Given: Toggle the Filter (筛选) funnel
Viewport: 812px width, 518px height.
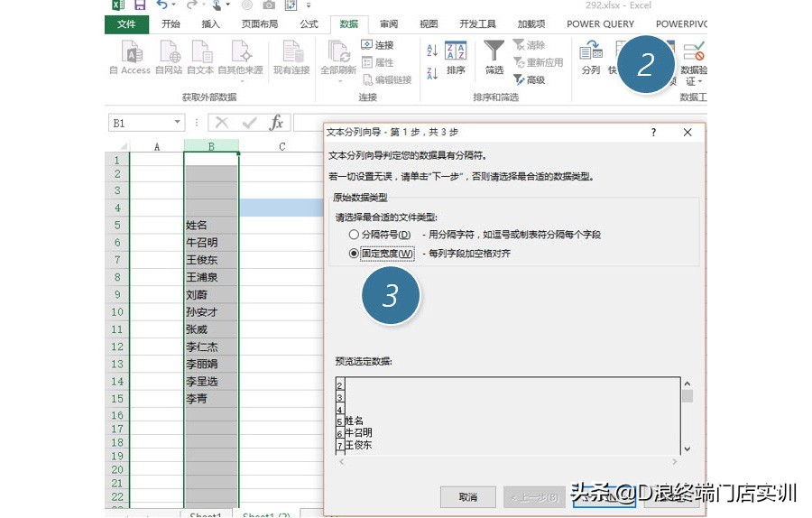Looking at the screenshot, I should click(x=494, y=58).
